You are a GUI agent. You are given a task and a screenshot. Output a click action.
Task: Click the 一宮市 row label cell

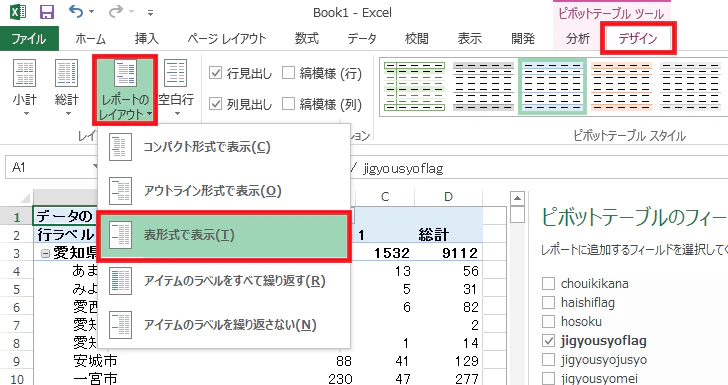pyautogui.click(x=95, y=378)
